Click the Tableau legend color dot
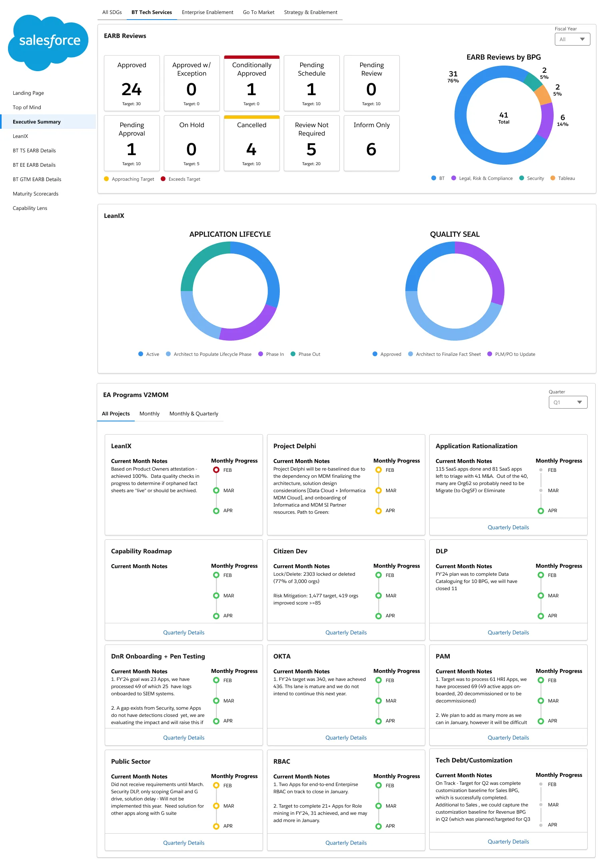The width and height of the screenshot is (604, 868). pyautogui.click(x=553, y=178)
